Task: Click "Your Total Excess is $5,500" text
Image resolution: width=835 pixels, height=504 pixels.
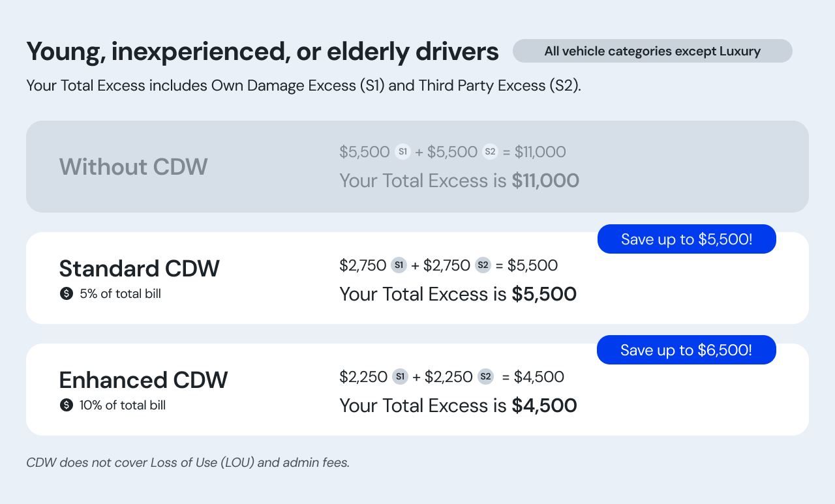Action: click(x=458, y=294)
